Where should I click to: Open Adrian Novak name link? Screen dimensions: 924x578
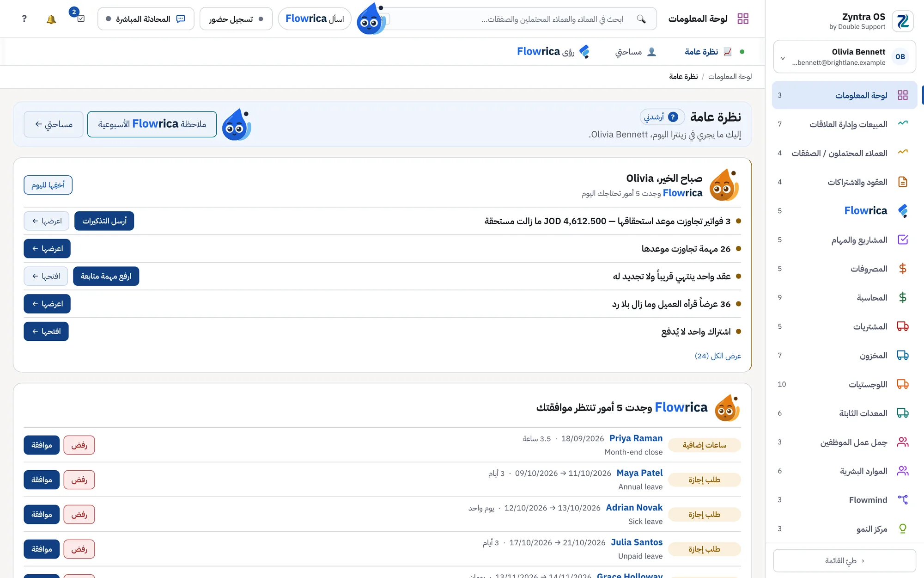[x=634, y=508]
